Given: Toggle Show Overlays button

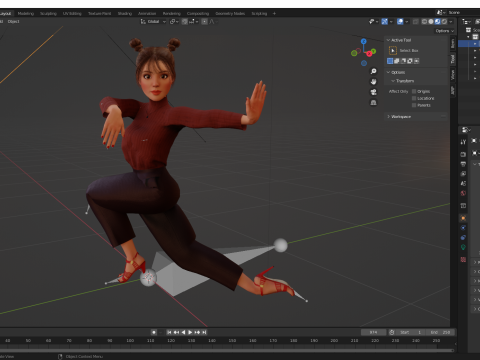Looking at the screenshot, I should [400, 22].
